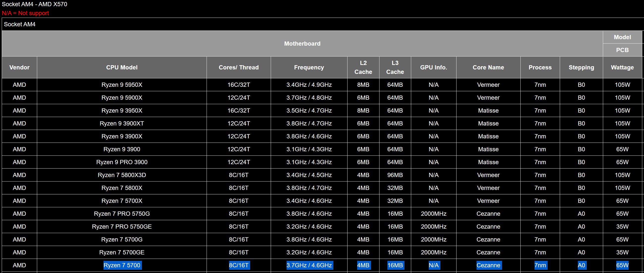Click the 105W cell in Ryzen 7 5800X3D row

click(x=622, y=175)
